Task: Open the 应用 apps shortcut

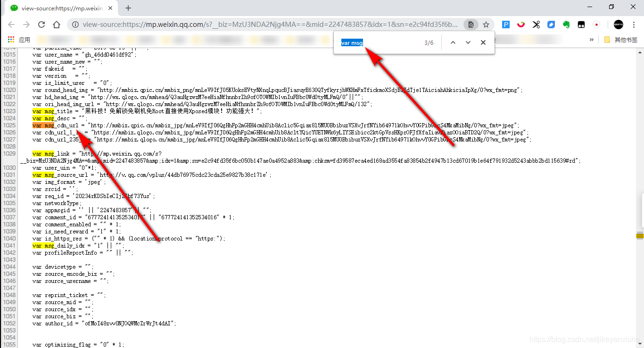Action: pos(19,40)
